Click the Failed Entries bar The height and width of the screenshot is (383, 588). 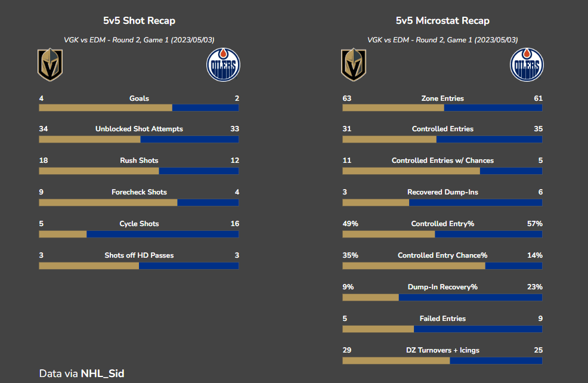(442, 329)
